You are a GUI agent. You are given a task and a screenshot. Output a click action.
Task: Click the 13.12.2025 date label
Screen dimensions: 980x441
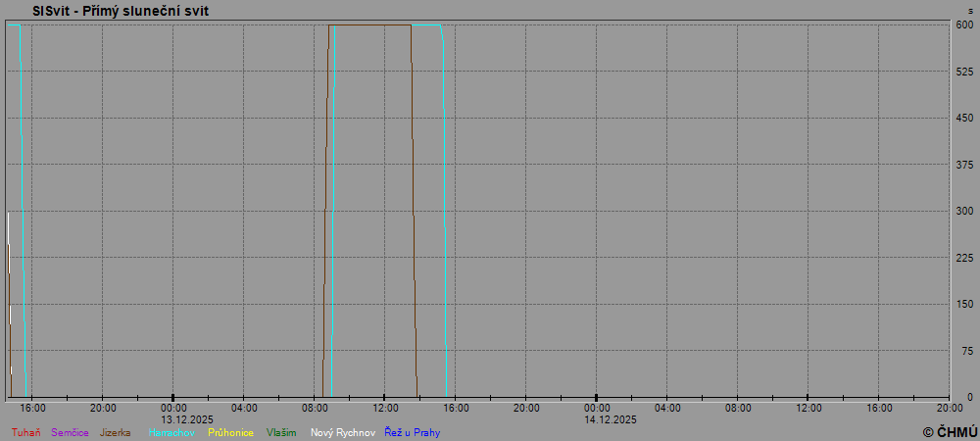tap(187, 419)
